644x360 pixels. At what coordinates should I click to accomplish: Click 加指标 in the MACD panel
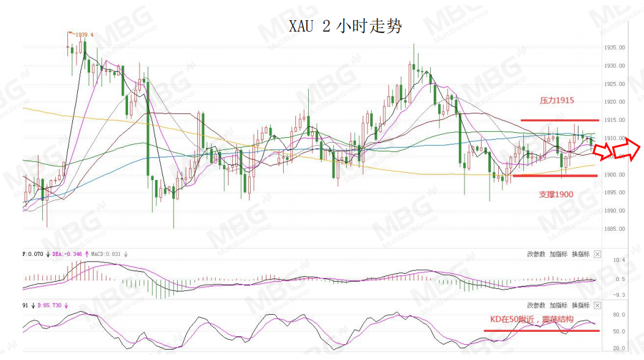558,254
